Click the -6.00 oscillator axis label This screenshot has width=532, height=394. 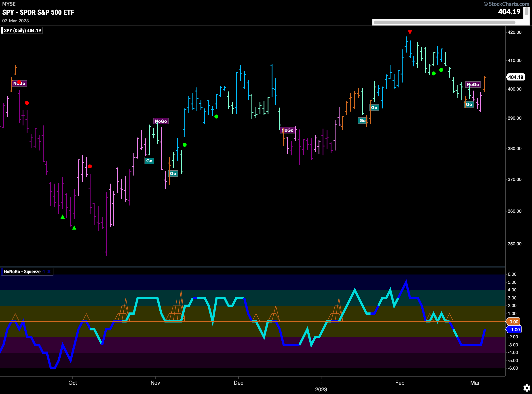(x=513, y=368)
